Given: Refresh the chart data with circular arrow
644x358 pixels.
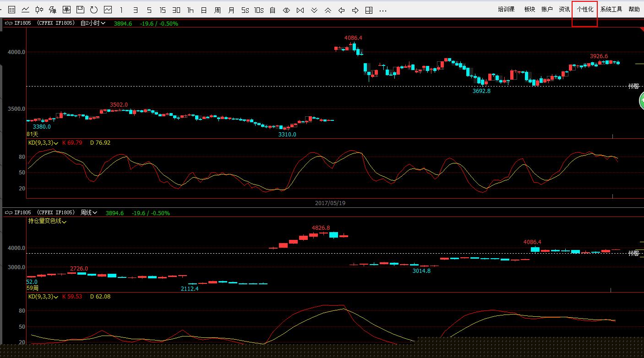Looking at the screenshot, I should click(x=94, y=10).
